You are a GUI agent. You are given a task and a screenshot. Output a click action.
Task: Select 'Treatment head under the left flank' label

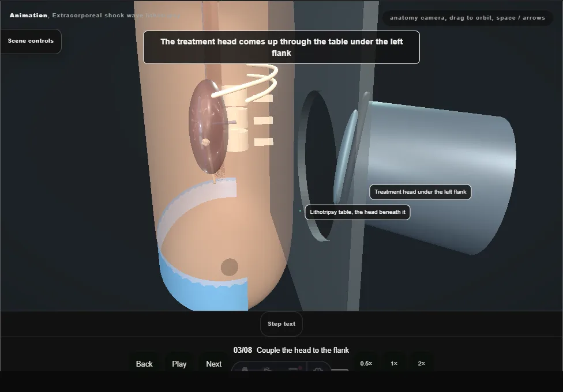(x=421, y=192)
